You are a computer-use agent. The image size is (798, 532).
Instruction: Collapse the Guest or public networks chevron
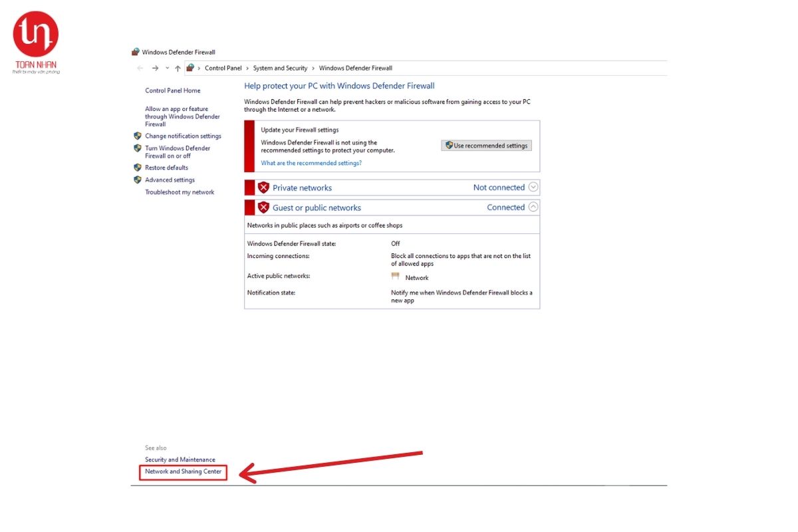[533, 207]
